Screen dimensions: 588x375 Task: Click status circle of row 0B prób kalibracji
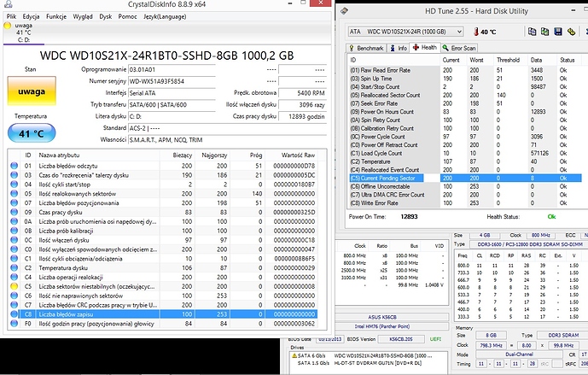[x=15, y=231]
